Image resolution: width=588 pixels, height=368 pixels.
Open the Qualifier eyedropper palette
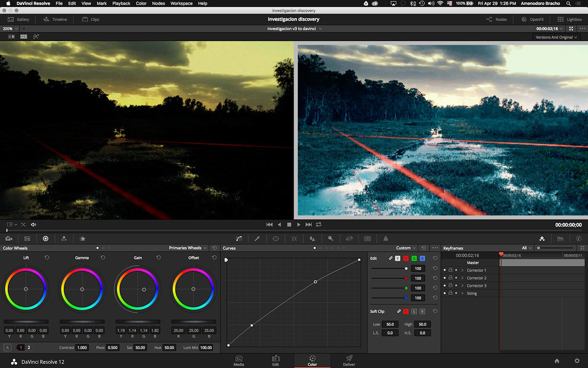coord(257,238)
